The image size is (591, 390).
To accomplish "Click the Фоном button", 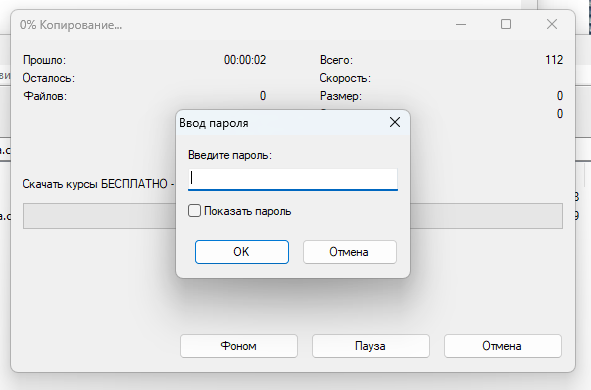I will click(239, 346).
